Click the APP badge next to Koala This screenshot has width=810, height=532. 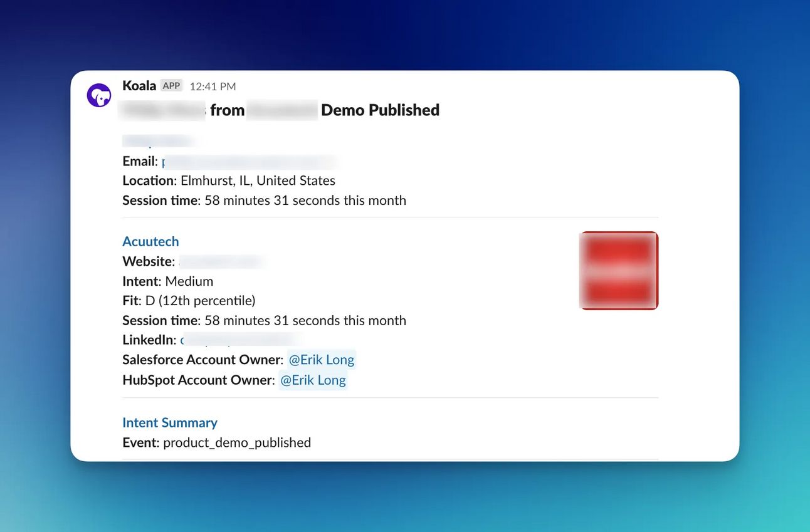pos(171,86)
